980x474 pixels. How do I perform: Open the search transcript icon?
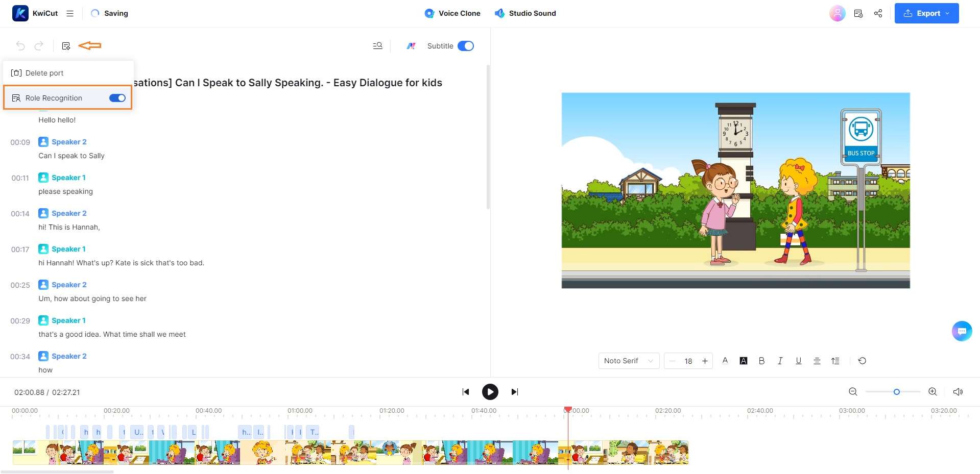click(x=378, y=46)
